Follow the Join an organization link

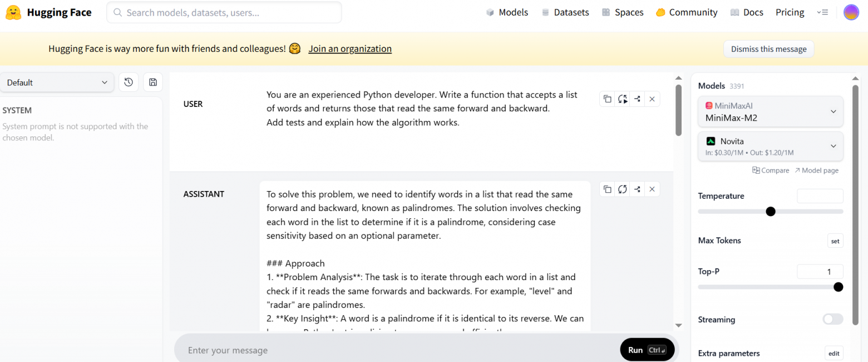tap(350, 49)
